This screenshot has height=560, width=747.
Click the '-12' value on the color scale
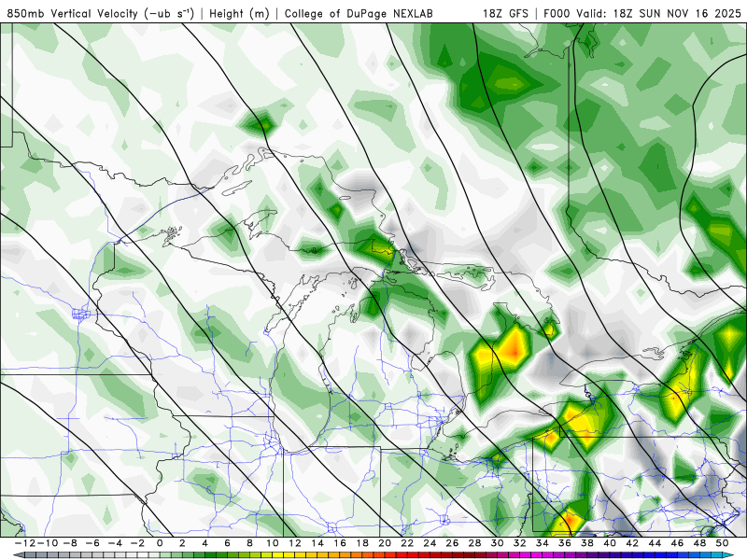[25, 543]
